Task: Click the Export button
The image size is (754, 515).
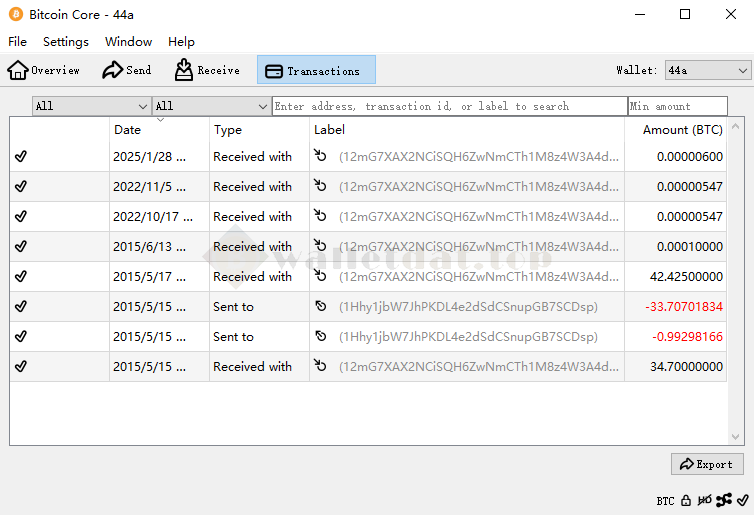Action: 706,464
